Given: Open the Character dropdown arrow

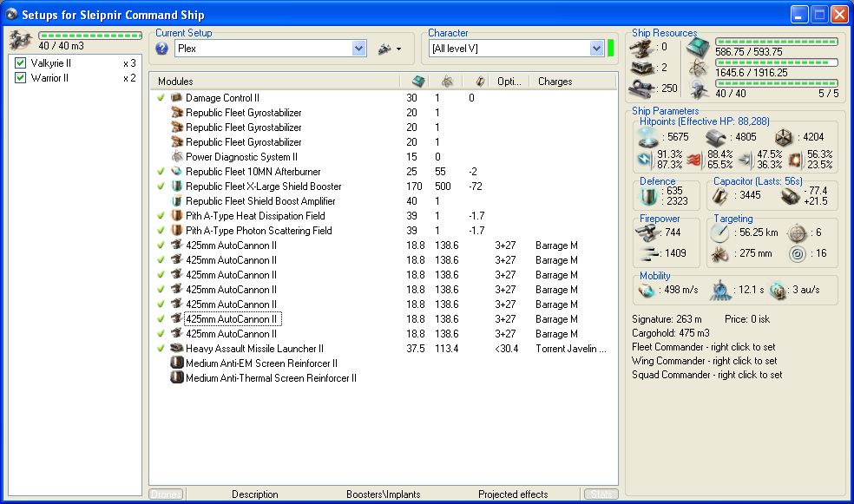Looking at the screenshot, I should (x=596, y=49).
